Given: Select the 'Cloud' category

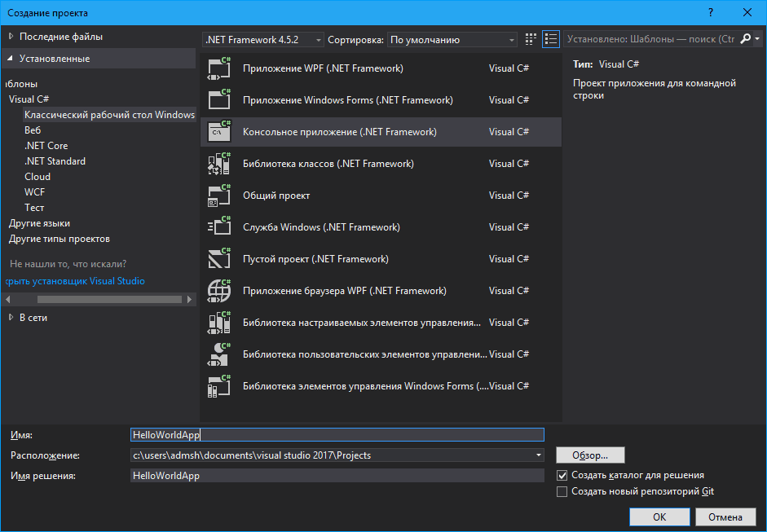Looking at the screenshot, I should point(37,177).
